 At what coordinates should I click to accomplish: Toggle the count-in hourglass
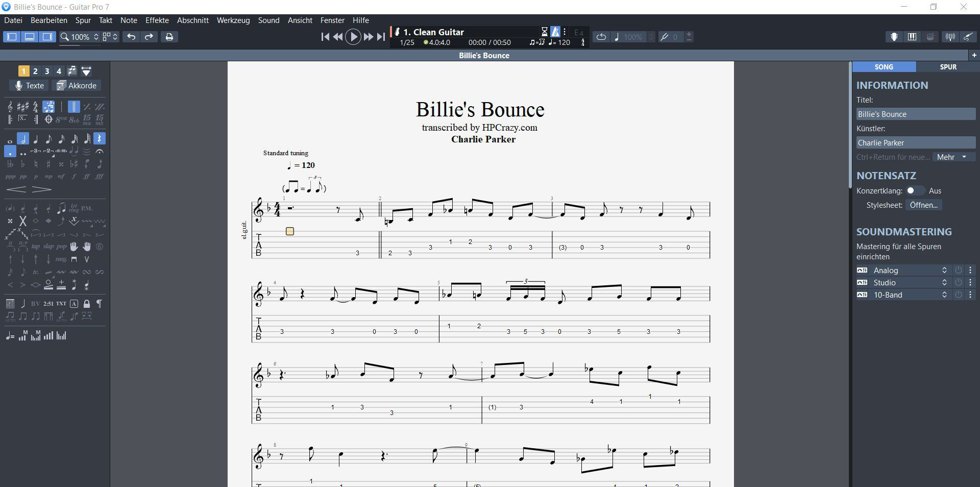point(545,32)
